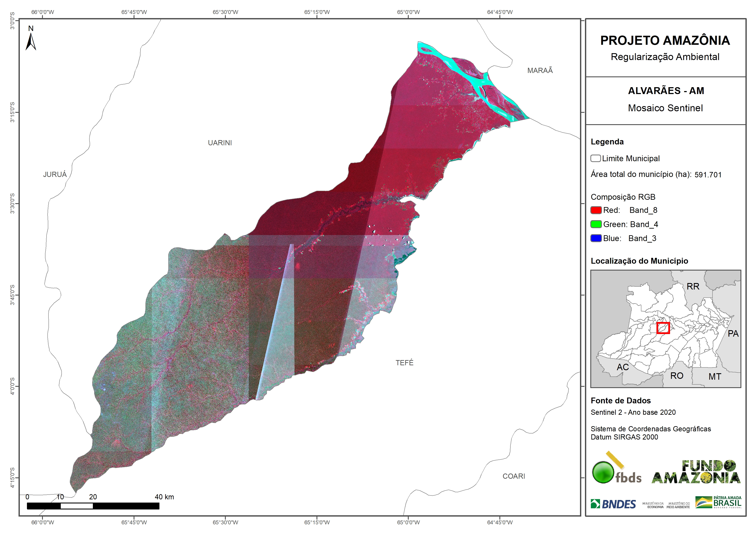Click the JURUÁ municipality label

[55, 174]
